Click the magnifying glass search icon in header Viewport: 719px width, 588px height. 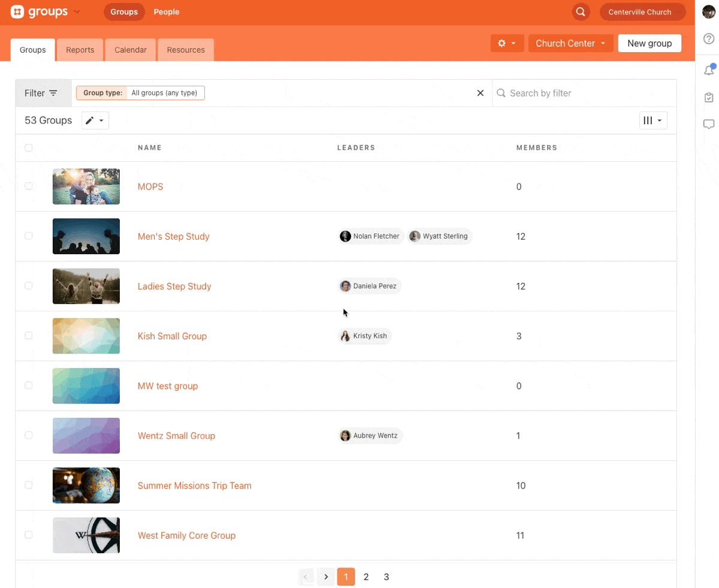580,12
